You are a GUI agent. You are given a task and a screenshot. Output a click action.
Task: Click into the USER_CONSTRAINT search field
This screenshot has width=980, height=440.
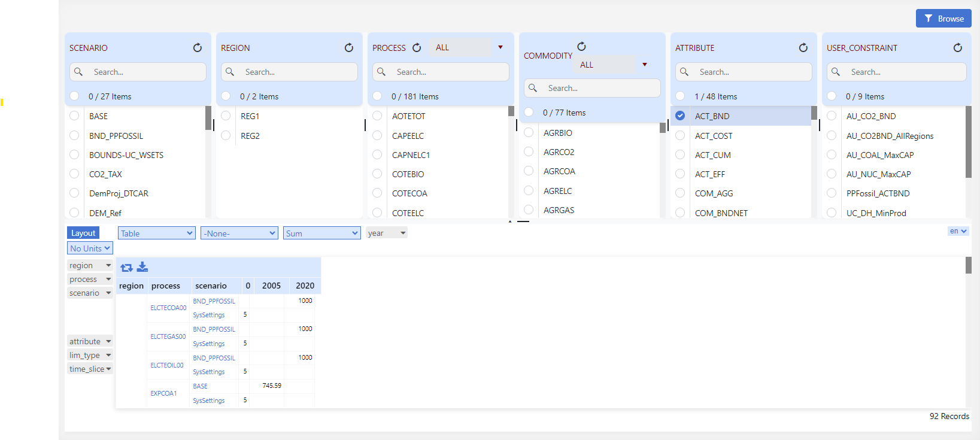tap(896, 72)
